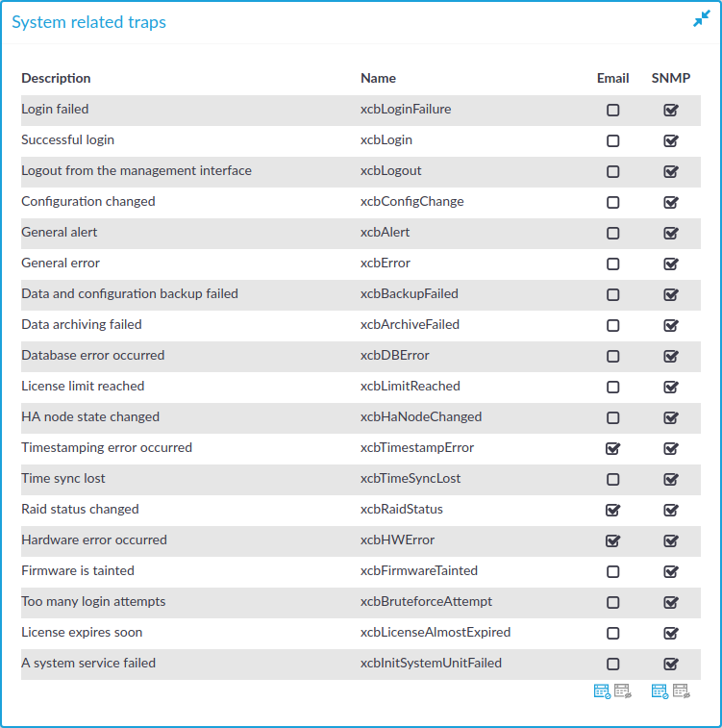
Task: Check Email for HA node state changed
Action: (613, 418)
